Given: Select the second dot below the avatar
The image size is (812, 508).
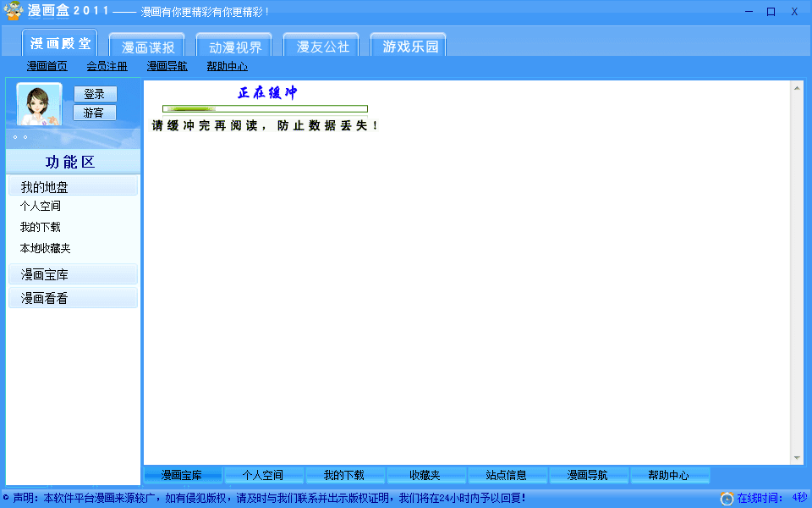Looking at the screenshot, I should point(25,137).
